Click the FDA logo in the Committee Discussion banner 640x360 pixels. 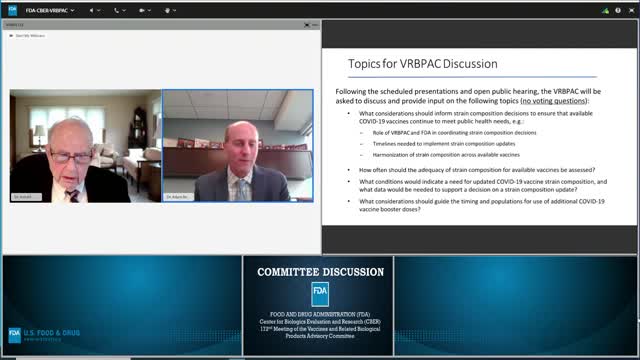coord(320,294)
